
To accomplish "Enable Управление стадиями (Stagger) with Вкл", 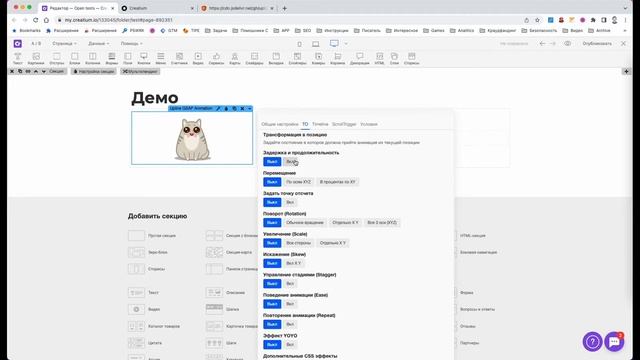I will pyautogui.click(x=290, y=284).
